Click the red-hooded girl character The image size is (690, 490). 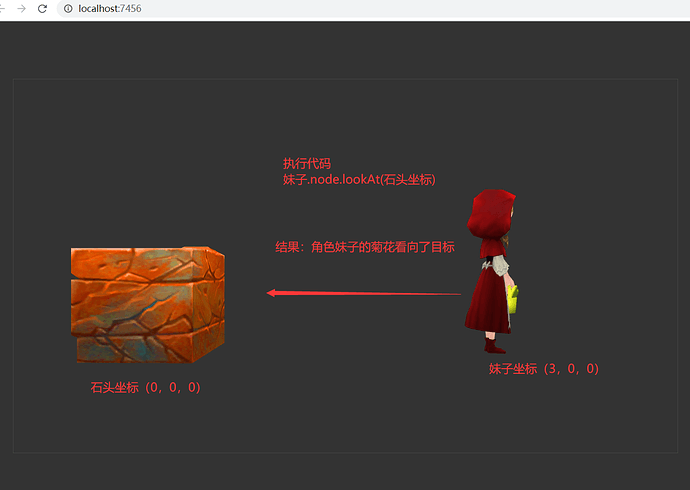click(x=492, y=271)
